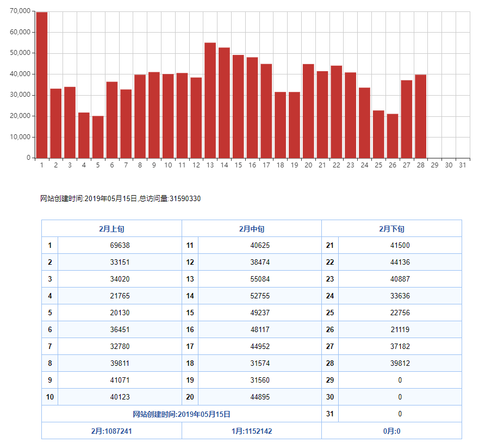The image size is (504, 443).
Task: Click the table cell 33636
Action: point(400,296)
